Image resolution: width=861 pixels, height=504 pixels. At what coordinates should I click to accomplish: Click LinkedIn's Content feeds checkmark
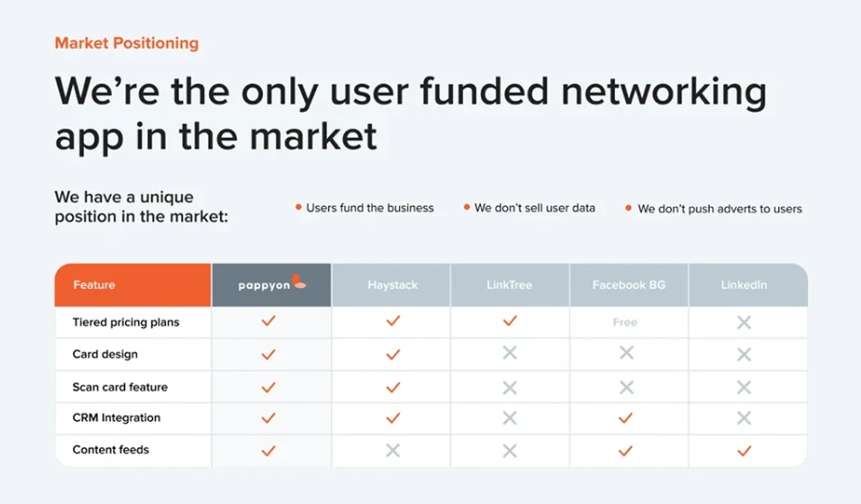tap(744, 450)
